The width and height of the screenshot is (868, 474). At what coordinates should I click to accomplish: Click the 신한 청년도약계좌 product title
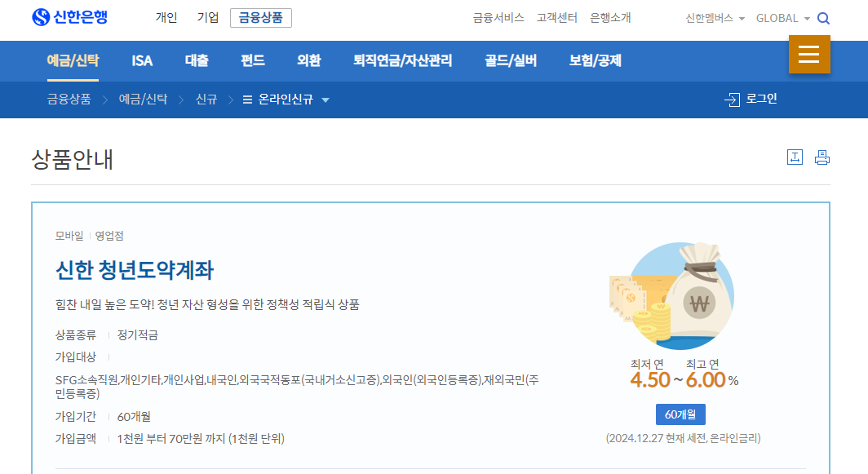point(135,270)
